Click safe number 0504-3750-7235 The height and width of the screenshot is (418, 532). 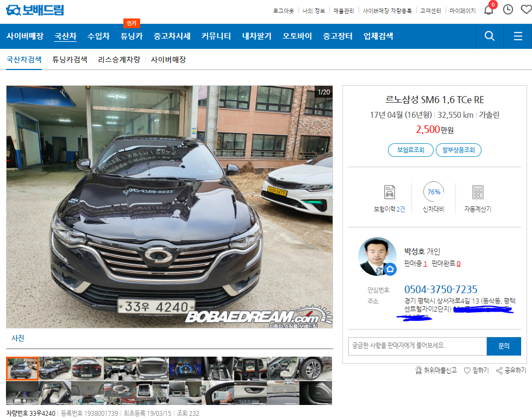coord(441,289)
